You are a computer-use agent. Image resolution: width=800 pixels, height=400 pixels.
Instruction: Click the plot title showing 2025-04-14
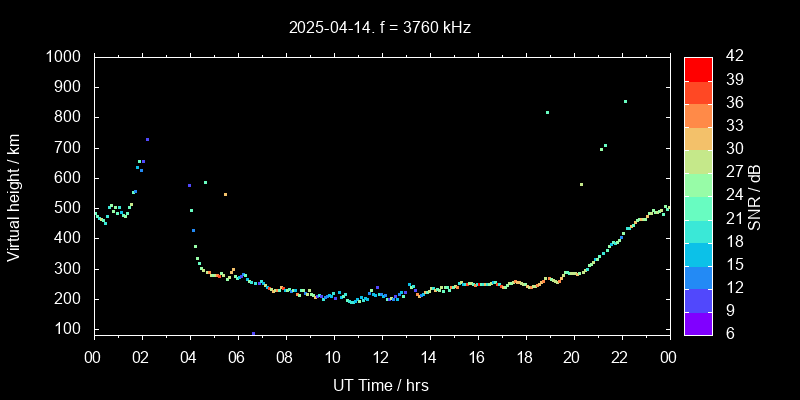[380, 28]
